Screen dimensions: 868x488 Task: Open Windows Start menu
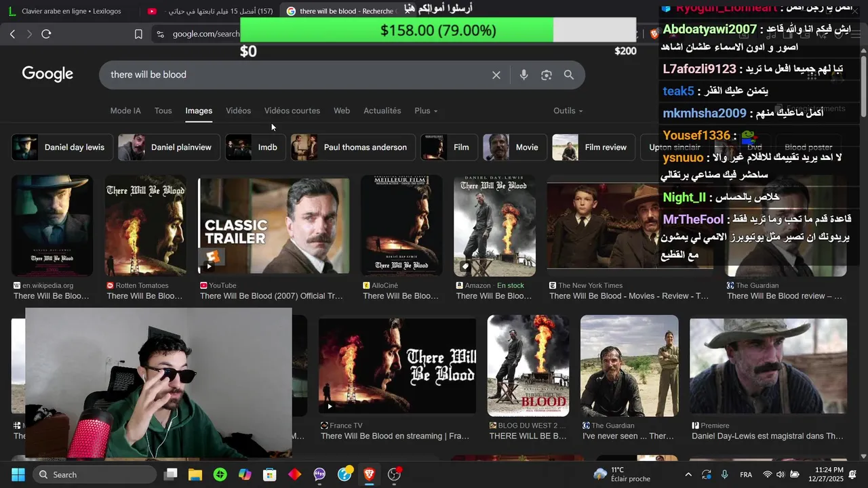(x=18, y=474)
